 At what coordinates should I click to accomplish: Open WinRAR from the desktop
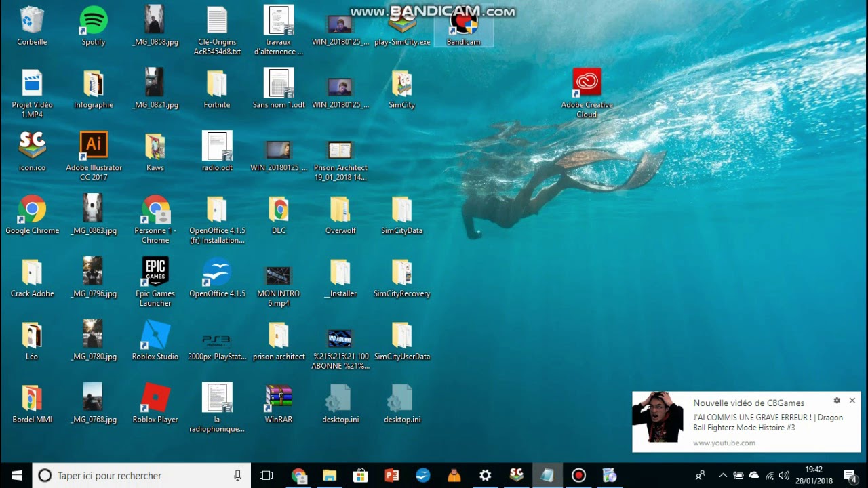coord(278,395)
